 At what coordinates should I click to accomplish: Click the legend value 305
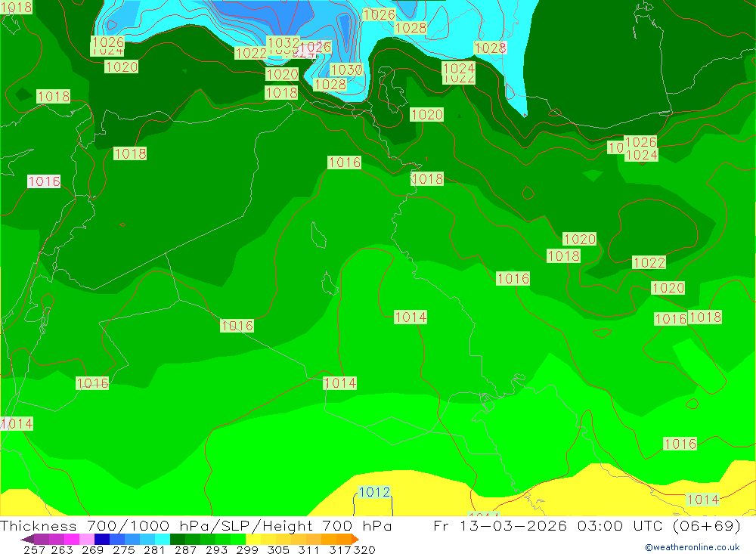click(278, 549)
